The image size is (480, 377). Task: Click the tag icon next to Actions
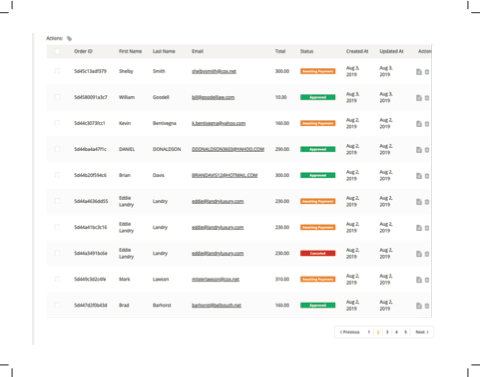69,39
